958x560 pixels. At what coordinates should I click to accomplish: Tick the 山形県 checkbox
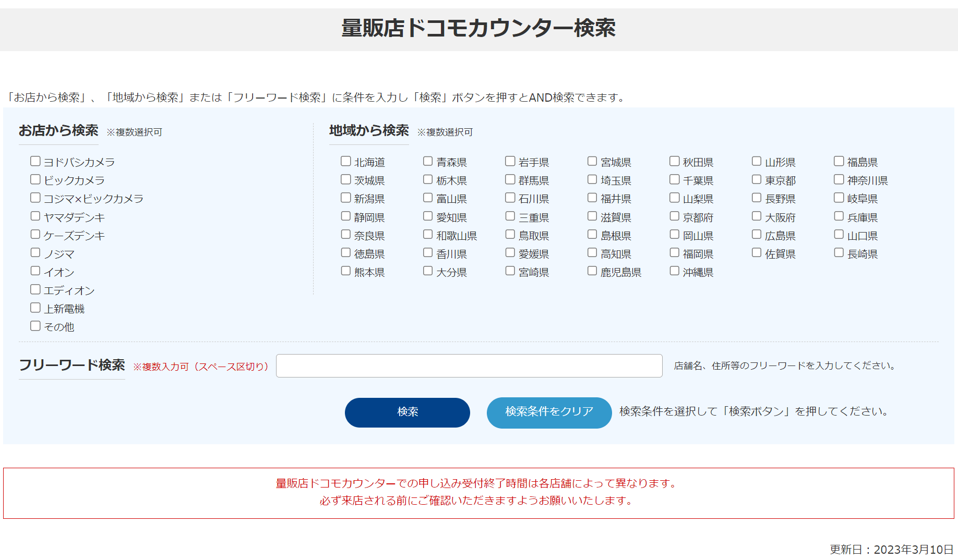tap(757, 161)
